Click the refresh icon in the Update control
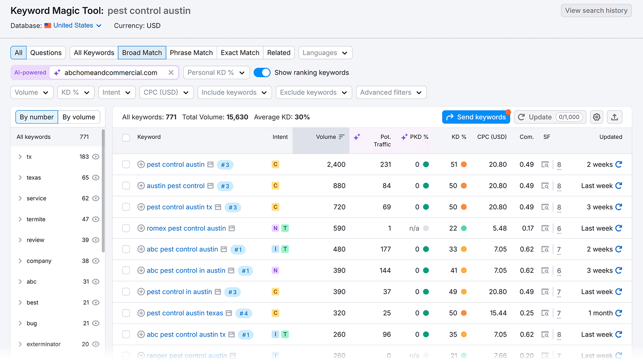The height and width of the screenshot is (364, 643). [521, 117]
